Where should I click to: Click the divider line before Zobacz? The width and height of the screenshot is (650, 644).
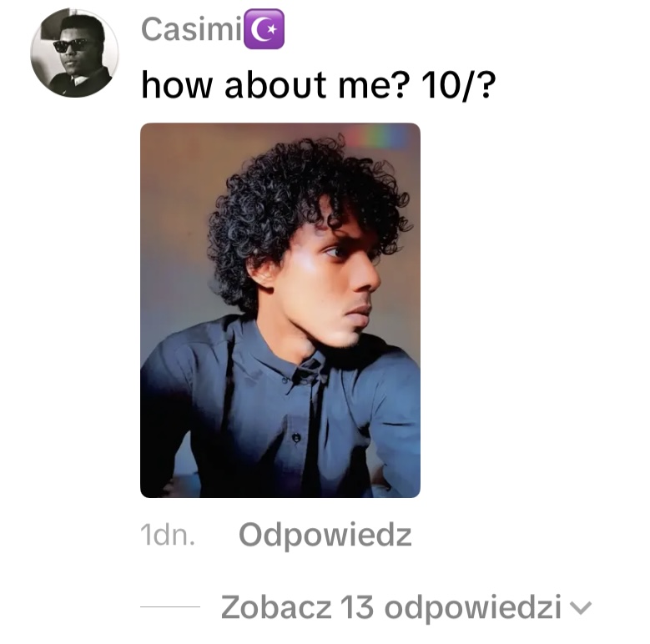point(170,606)
